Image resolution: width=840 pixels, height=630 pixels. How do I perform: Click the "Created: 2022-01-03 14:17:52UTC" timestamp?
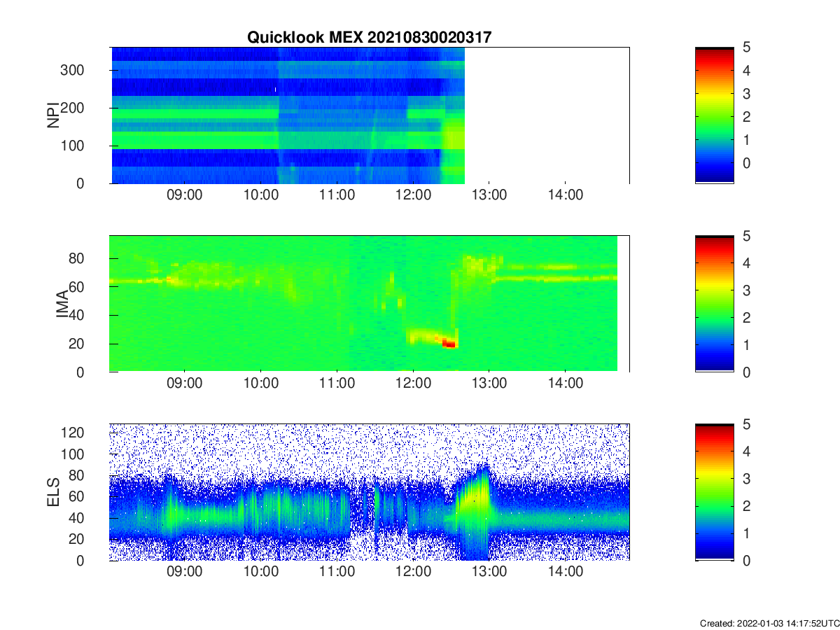pos(769,623)
